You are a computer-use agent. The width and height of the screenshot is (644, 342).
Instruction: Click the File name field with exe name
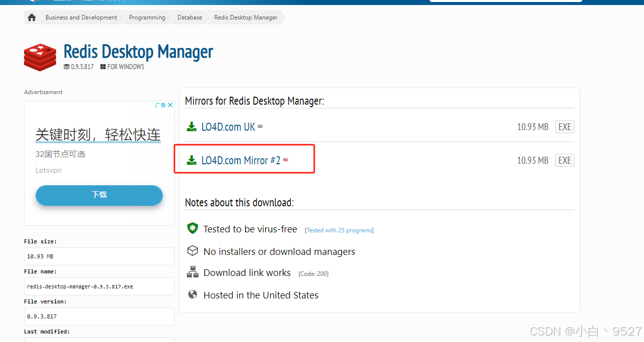point(99,286)
